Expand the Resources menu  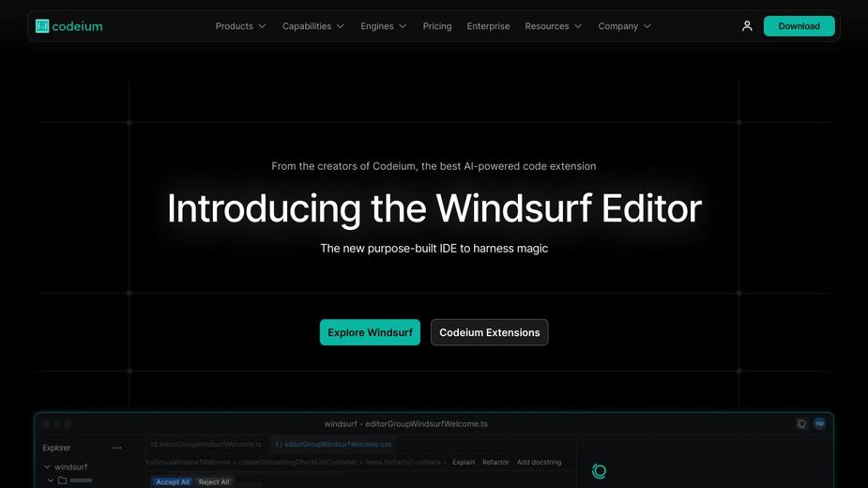pos(553,26)
